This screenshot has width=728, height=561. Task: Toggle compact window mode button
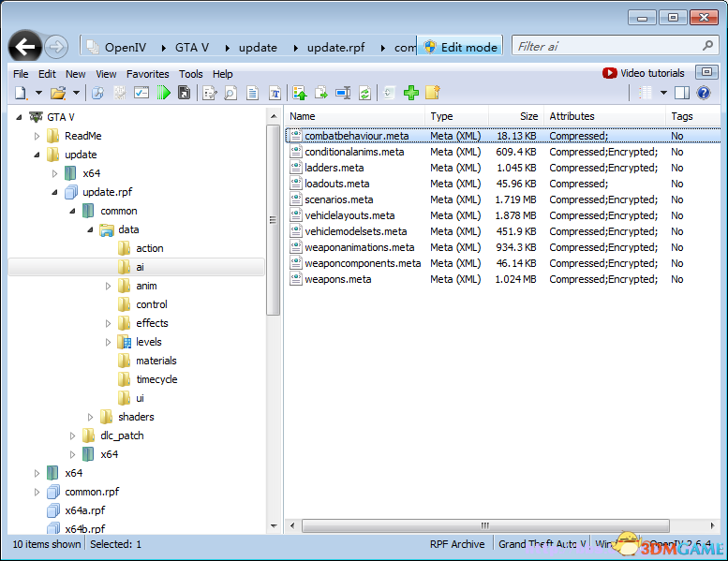pyautogui.click(x=706, y=72)
